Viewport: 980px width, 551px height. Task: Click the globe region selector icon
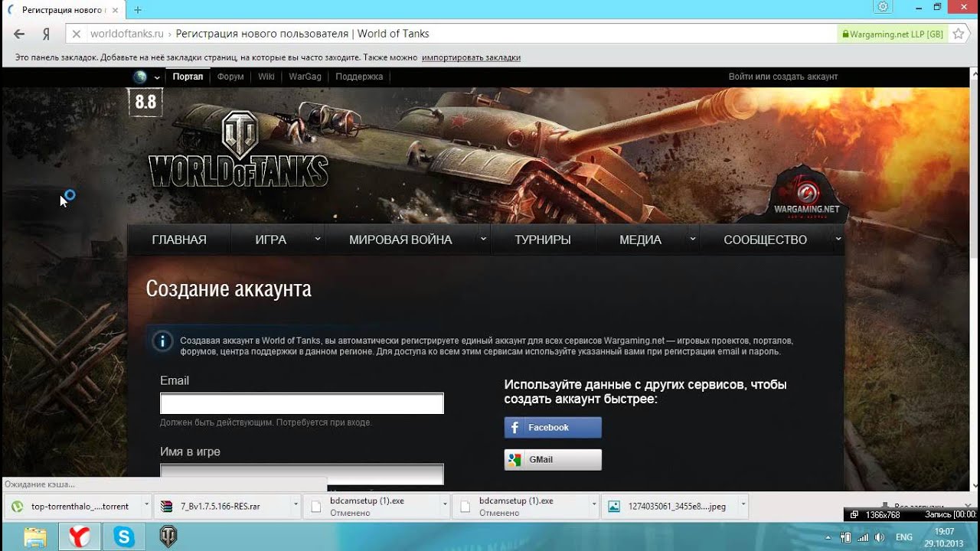140,77
